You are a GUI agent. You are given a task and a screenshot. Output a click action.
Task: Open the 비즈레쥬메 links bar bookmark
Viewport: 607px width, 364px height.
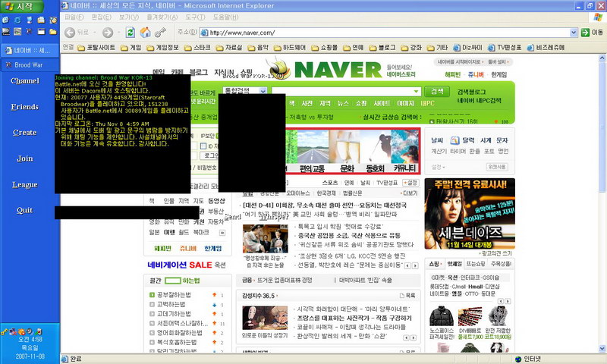[x=546, y=48]
